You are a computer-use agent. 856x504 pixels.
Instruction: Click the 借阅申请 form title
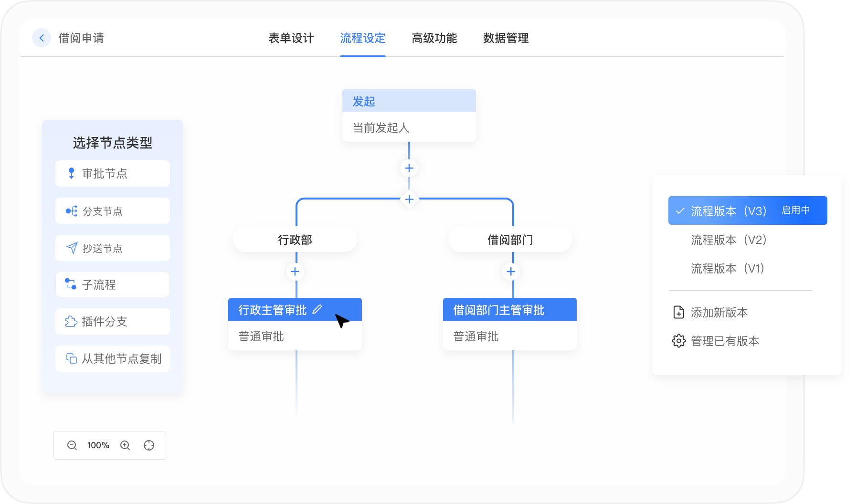(81, 38)
